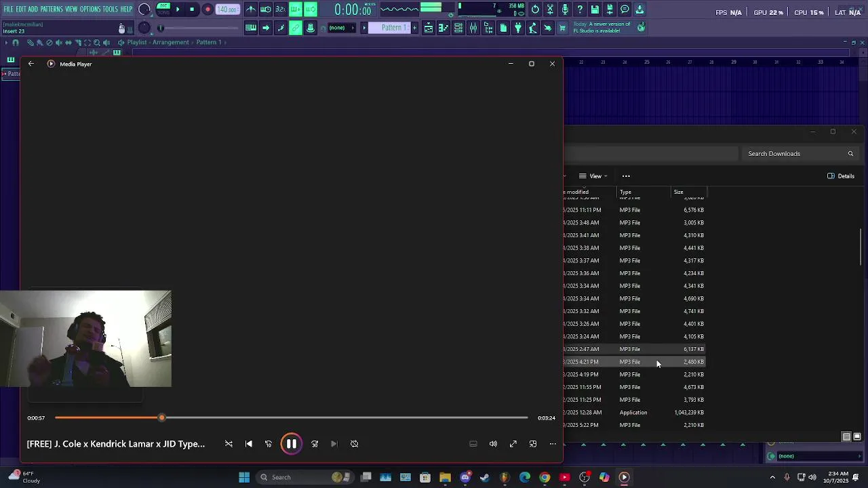This screenshot has width=868, height=488.
Task: Open the Pattern 1 selector dropdown
Action: tap(393, 28)
